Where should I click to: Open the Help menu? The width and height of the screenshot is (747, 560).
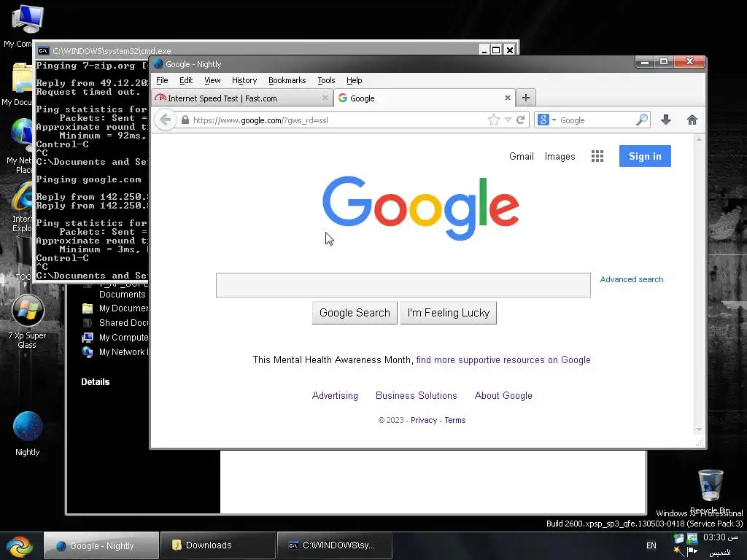[x=354, y=80]
